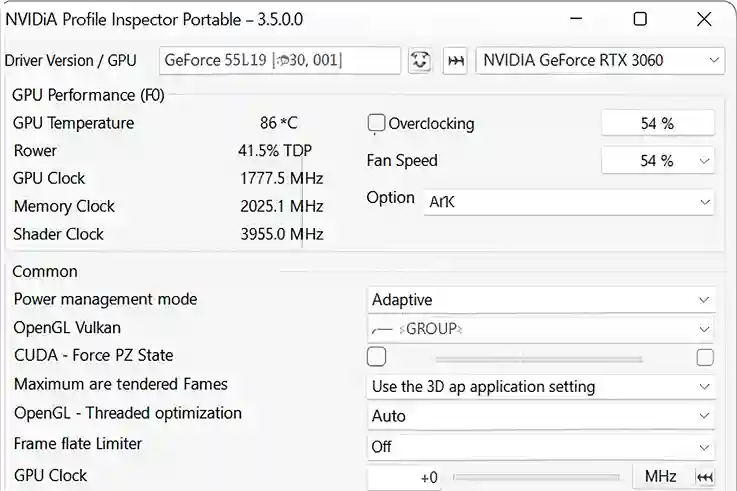Click the OpenGL - Threaded optimization label

point(128,413)
